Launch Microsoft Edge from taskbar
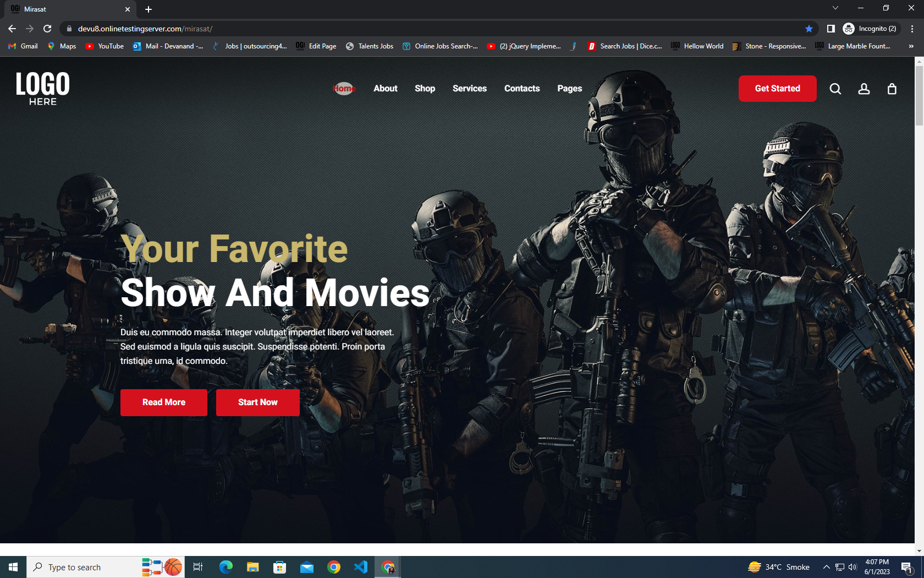Image resolution: width=924 pixels, height=578 pixels. coord(226,567)
